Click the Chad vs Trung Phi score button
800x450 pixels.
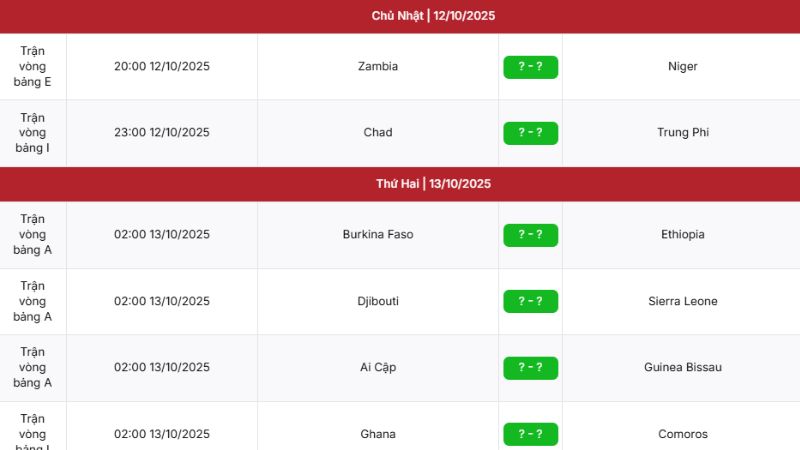[530, 133]
